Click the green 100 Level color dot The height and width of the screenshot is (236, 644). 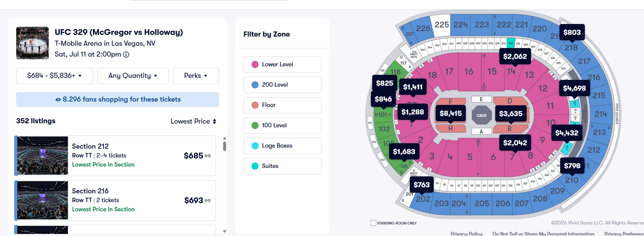tap(255, 126)
